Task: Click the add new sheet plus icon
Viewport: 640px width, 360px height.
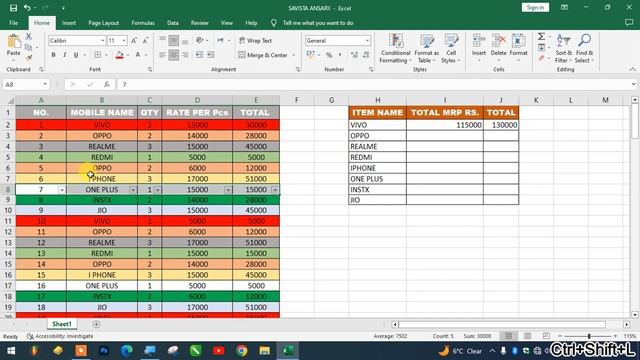Action: (96, 324)
